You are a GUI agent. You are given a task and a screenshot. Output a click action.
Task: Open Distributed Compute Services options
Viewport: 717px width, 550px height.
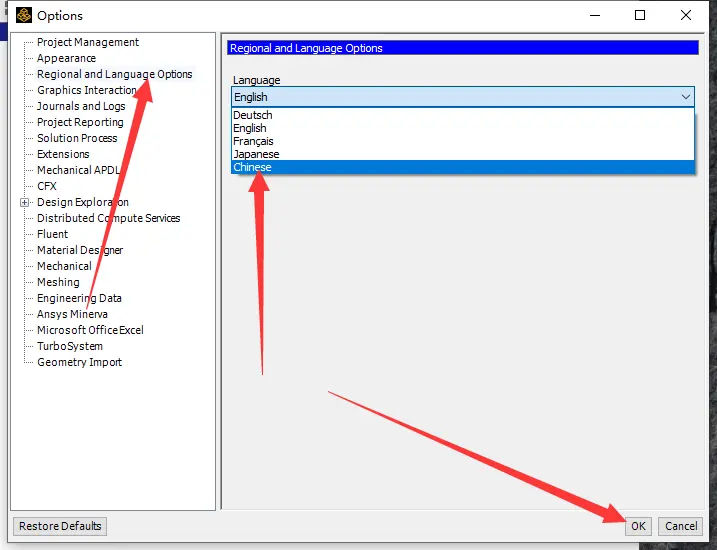(108, 218)
